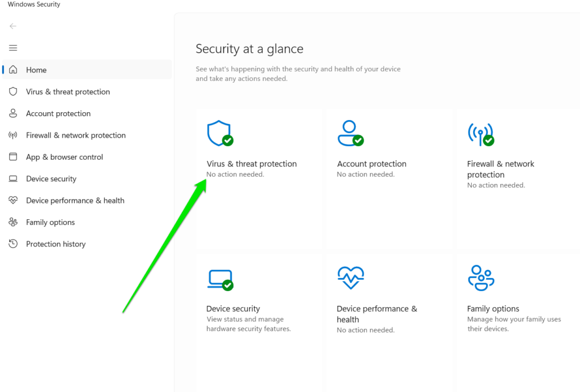580x392 pixels.
Task: Click the Family options sidebar icon
Action: pos(12,221)
